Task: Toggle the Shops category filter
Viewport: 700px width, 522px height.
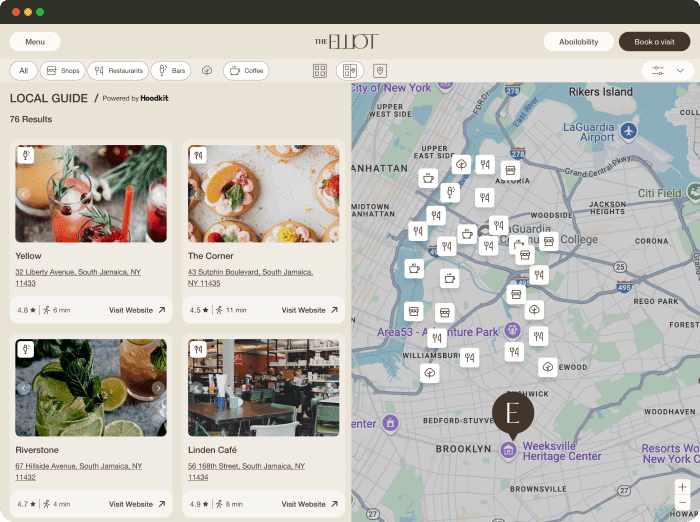Action: [62, 71]
